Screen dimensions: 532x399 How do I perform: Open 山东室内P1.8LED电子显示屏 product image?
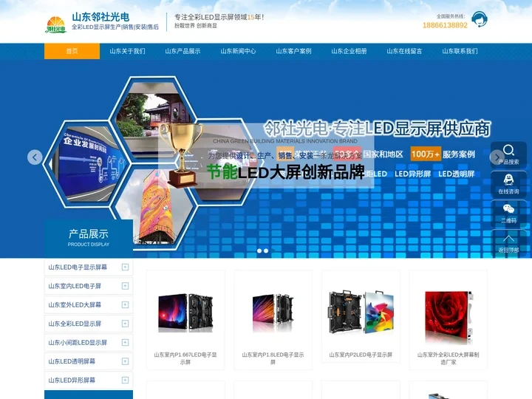(x=273, y=313)
